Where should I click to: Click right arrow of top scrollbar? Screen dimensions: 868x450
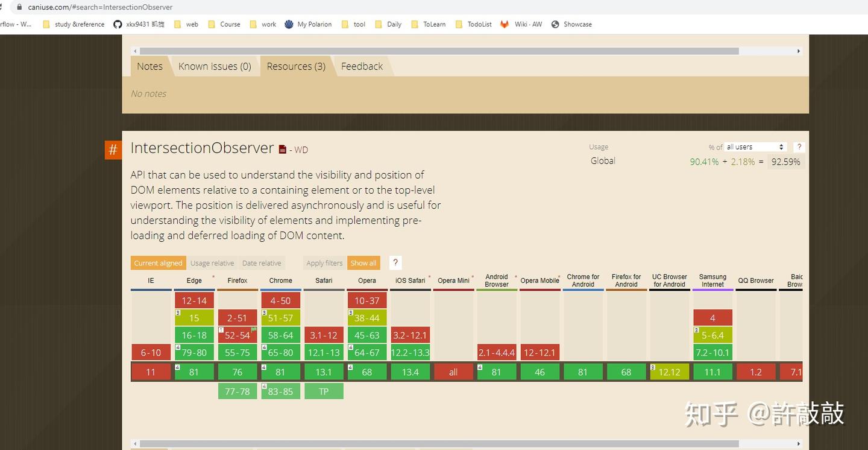pos(799,51)
